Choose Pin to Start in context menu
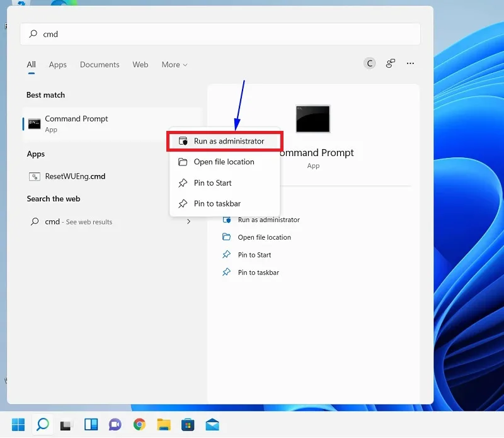Screen dimensions: 504x438 [x=225, y=182]
